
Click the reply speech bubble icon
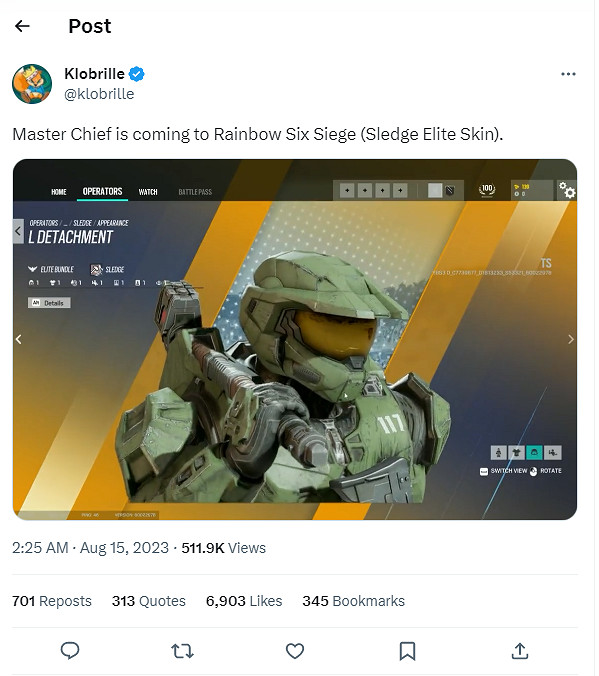tap(70, 651)
